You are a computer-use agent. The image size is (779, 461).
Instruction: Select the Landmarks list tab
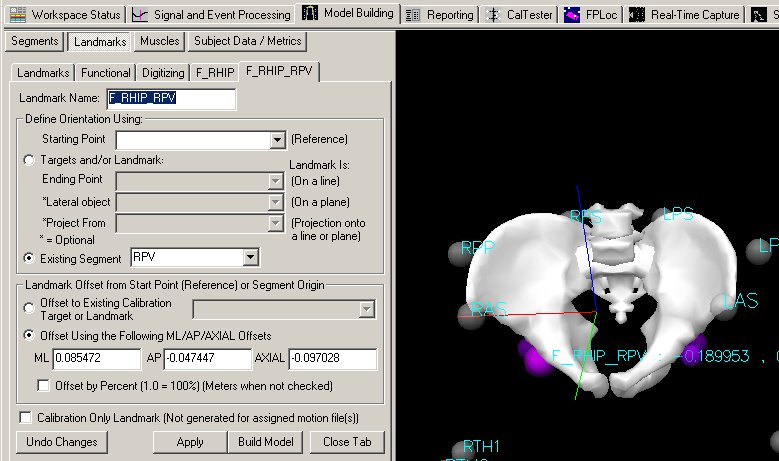tap(43, 73)
